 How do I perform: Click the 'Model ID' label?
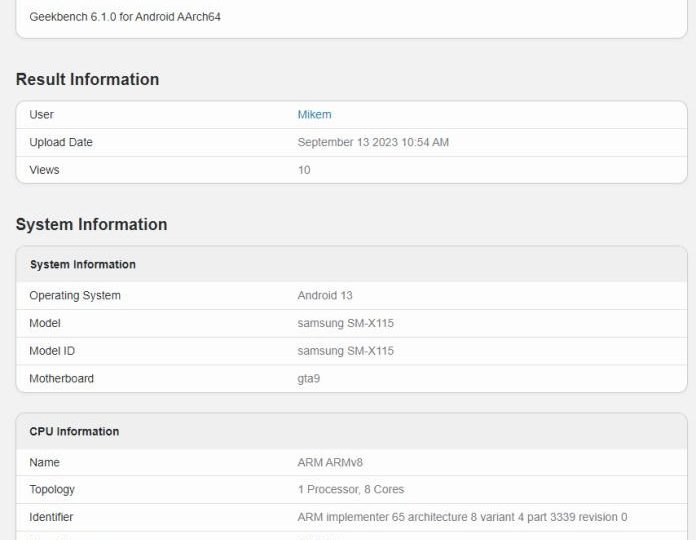coord(52,351)
